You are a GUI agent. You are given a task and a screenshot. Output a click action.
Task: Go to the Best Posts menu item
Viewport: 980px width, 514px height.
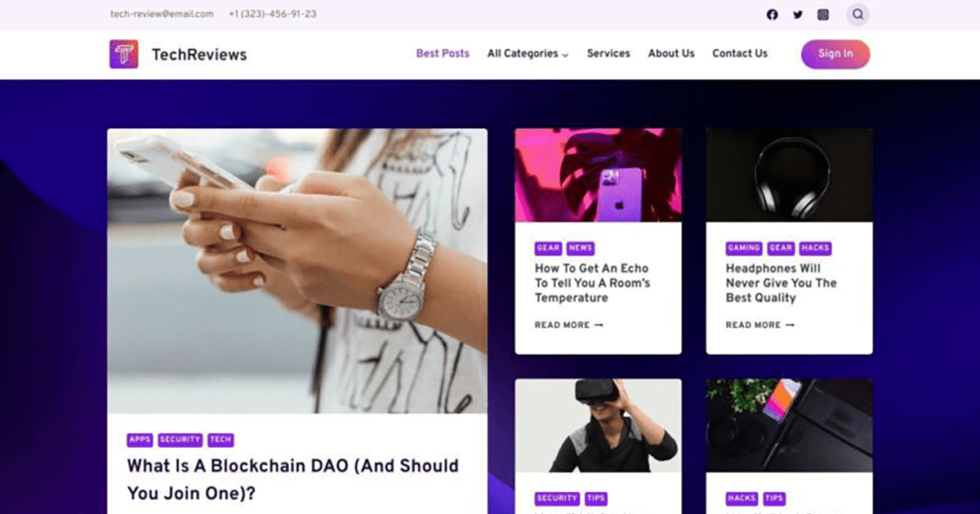(x=443, y=54)
